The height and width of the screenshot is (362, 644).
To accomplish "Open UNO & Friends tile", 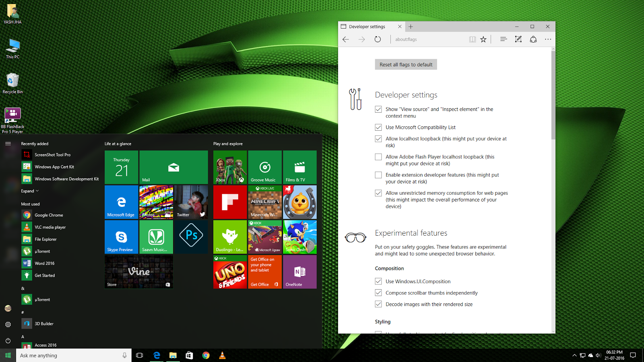I will [x=230, y=272].
